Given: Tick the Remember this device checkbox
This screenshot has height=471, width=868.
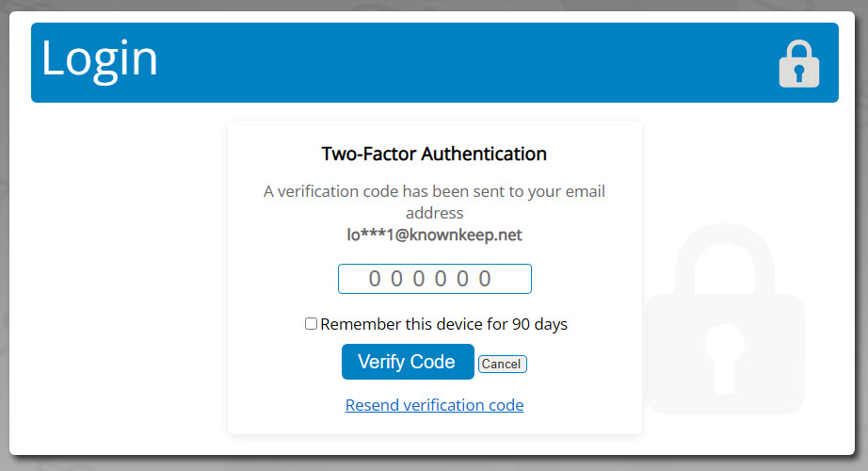Looking at the screenshot, I should [311, 324].
